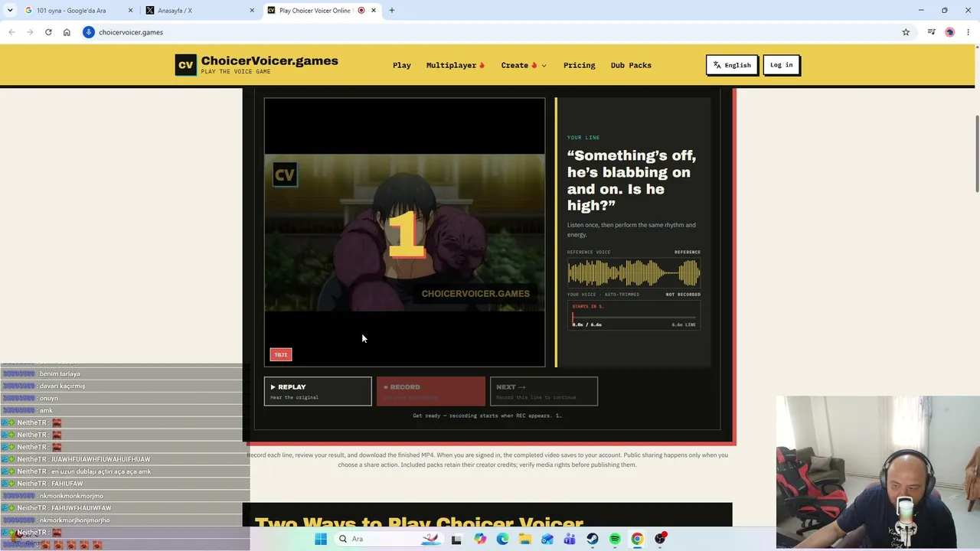Close the Anasayfa / X tab
The width and height of the screenshot is (980, 551).
coord(252,11)
